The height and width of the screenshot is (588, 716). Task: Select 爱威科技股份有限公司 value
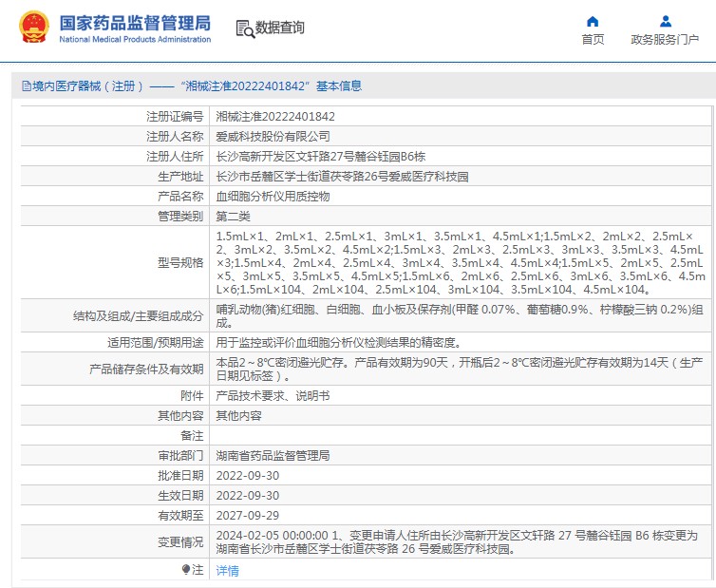[273, 136]
